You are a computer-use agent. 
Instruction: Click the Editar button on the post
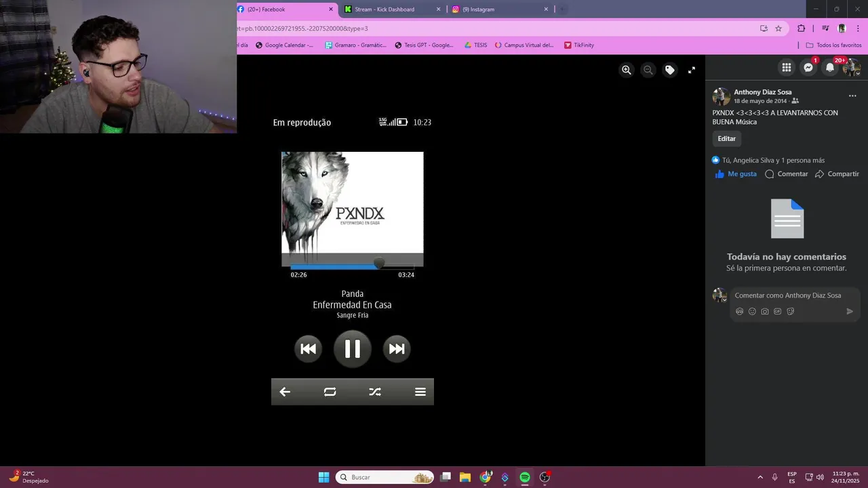click(x=726, y=138)
